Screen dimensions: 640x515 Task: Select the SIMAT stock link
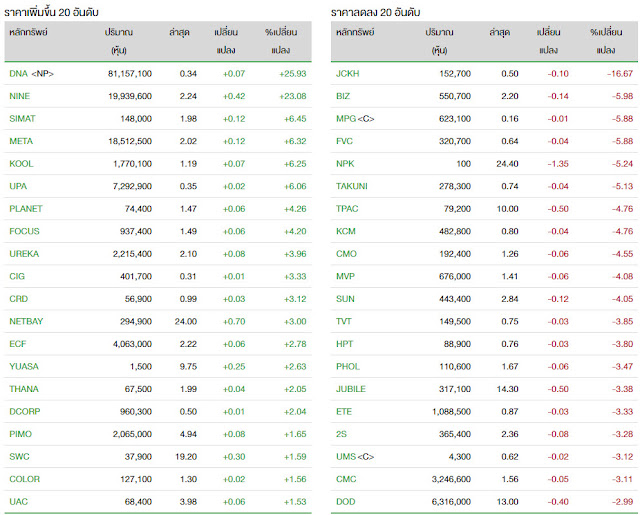pyautogui.click(x=22, y=119)
